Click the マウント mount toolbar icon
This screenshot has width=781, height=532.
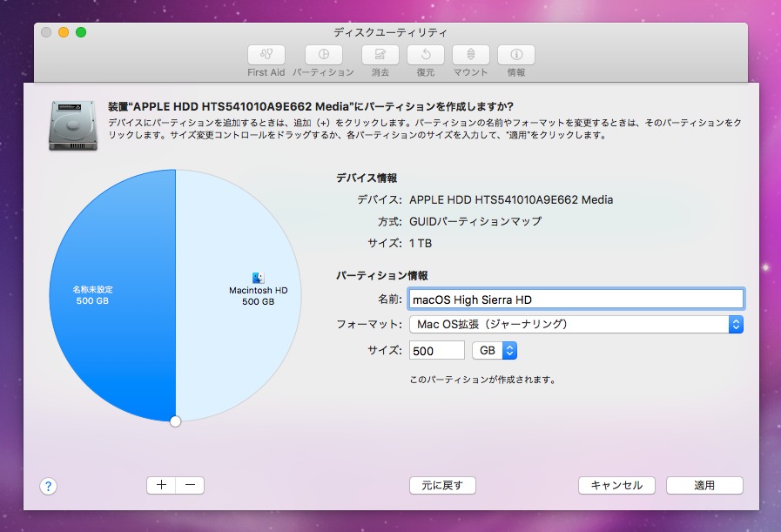471,54
